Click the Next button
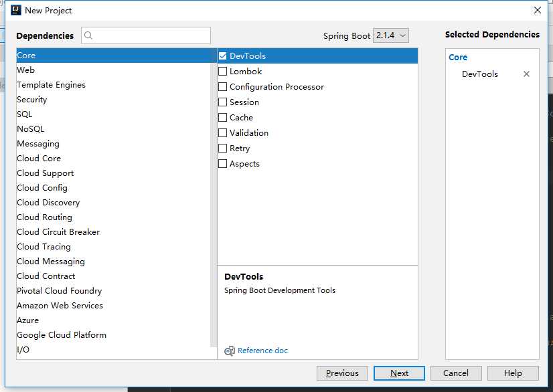The width and height of the screenshot is (553, 392). [x=399, y=373]
